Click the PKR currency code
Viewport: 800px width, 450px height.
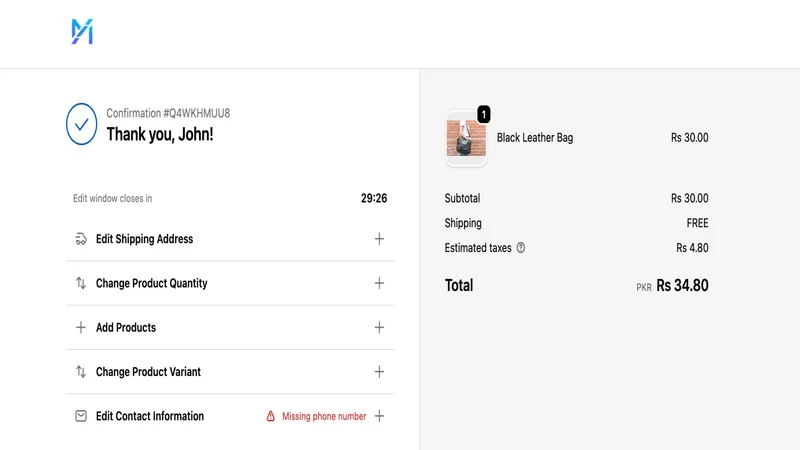pos(644,288)
